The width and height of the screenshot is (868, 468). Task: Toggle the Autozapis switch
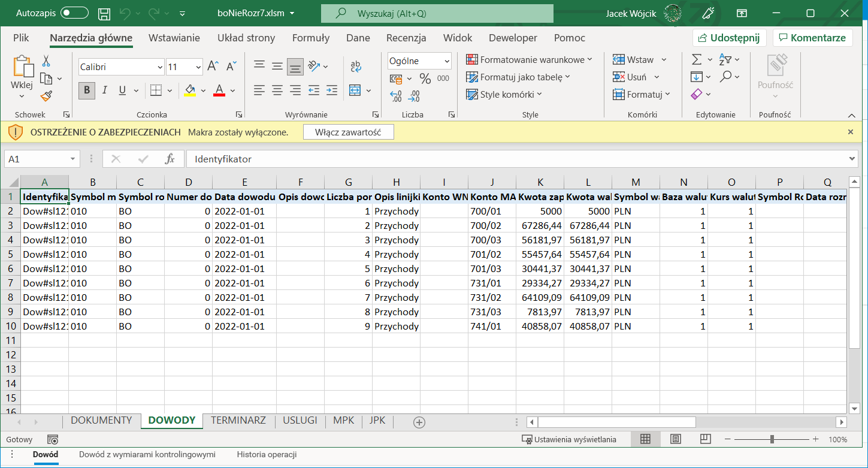click(x=74, y=13)
